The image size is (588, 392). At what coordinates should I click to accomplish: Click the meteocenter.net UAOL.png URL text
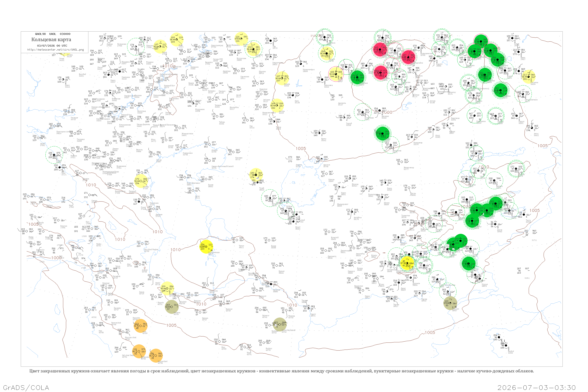(x=55, y=50)
